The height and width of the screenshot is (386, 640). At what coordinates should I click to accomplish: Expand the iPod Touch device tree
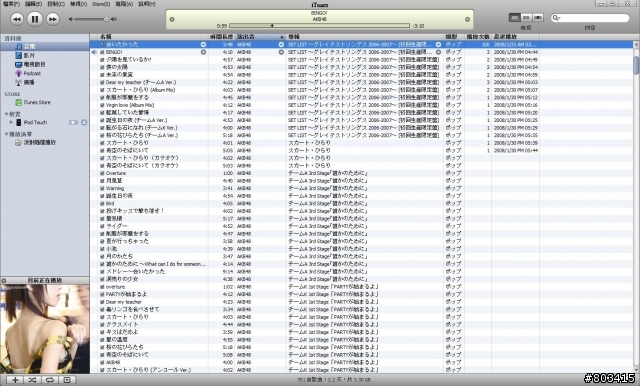pos(11,122)
